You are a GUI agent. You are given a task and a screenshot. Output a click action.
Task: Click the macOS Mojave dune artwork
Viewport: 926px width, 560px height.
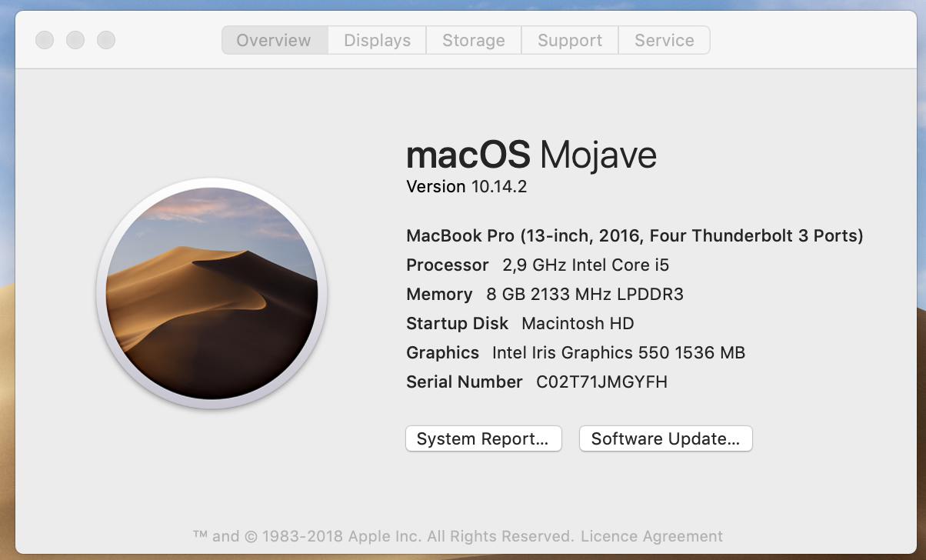click(x=213, y=295)
